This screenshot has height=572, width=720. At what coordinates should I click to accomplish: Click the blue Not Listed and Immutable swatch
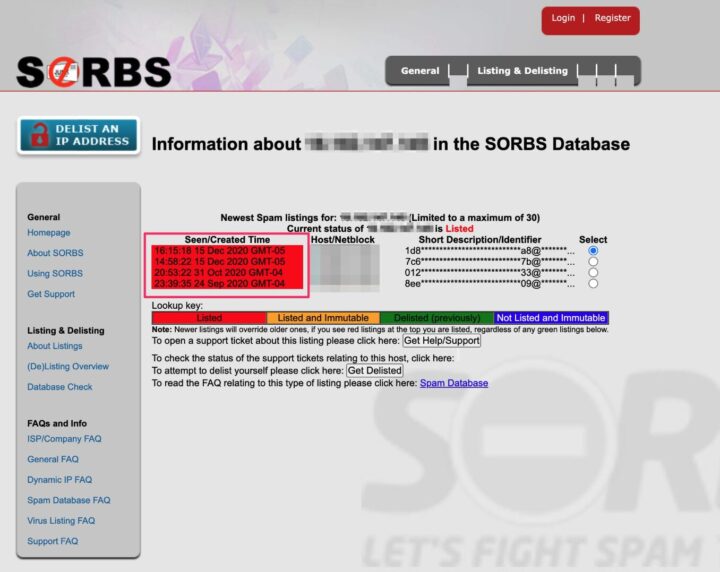[551, 318]
